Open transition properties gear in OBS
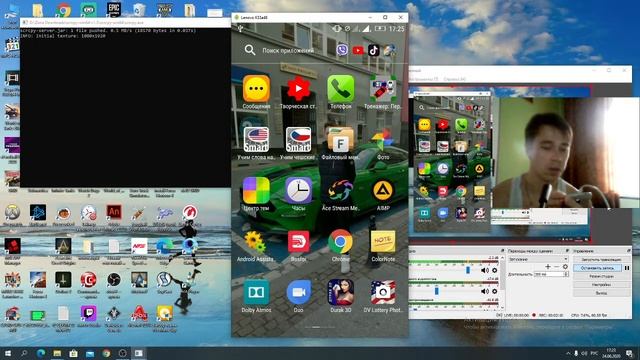This screenshot has width=640, height=360. point(565,267)
